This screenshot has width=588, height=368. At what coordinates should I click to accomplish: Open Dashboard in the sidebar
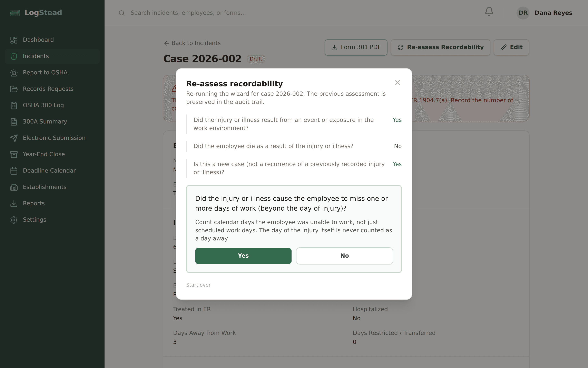point(52,40)
